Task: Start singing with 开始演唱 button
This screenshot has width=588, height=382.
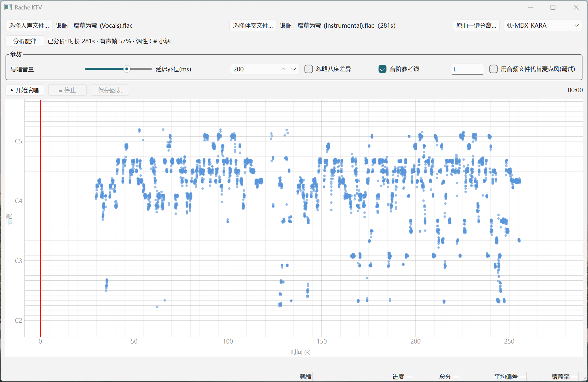Action: click(x=25, y=90)
